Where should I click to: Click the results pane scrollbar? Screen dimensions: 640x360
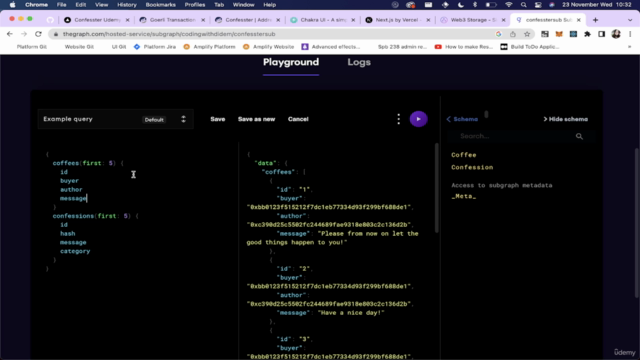click(x=436, y=188)
